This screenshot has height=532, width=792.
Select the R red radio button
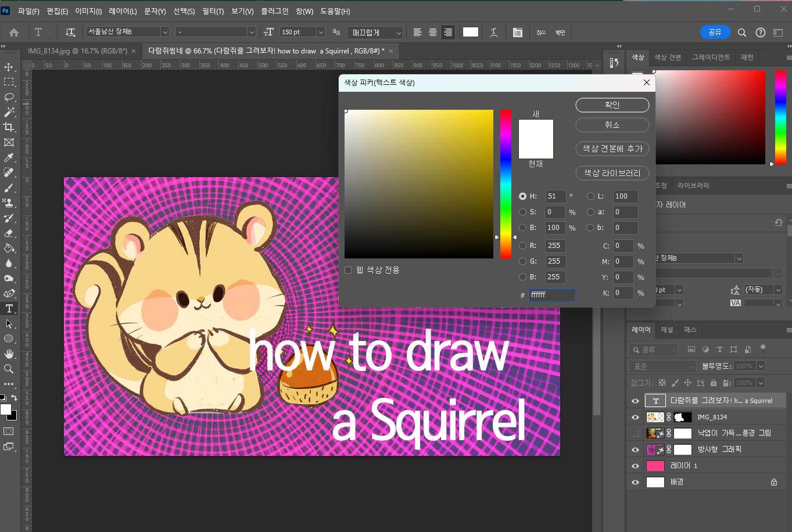[x=523, y=246]
